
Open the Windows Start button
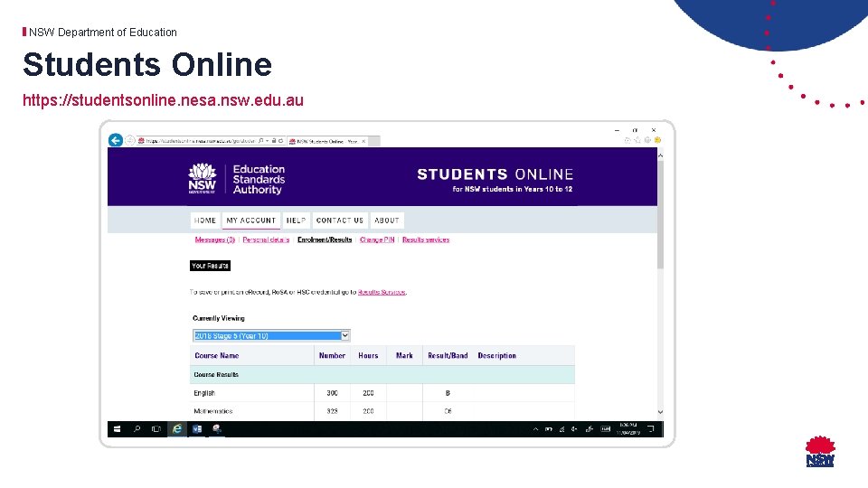coord(117,428)
